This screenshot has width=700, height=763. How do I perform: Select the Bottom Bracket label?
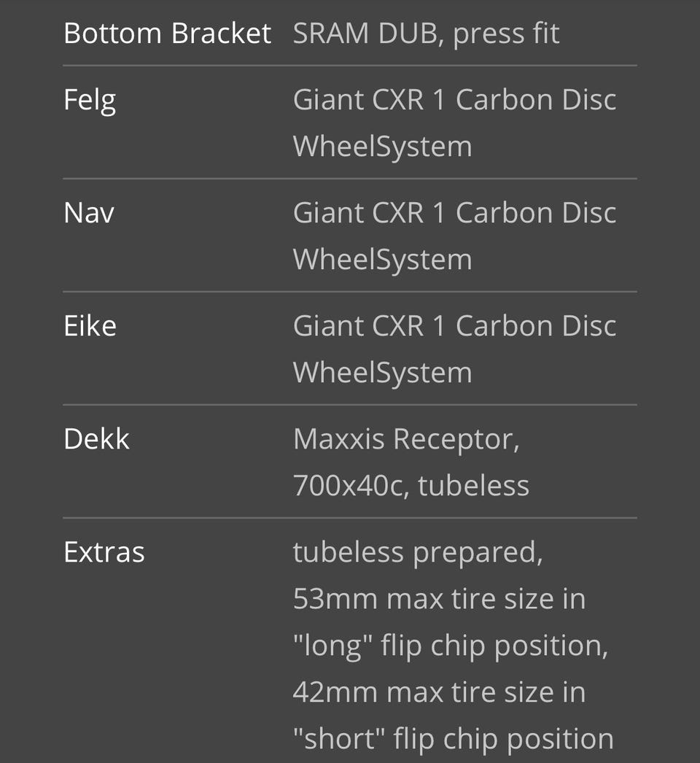coord(167,33)
